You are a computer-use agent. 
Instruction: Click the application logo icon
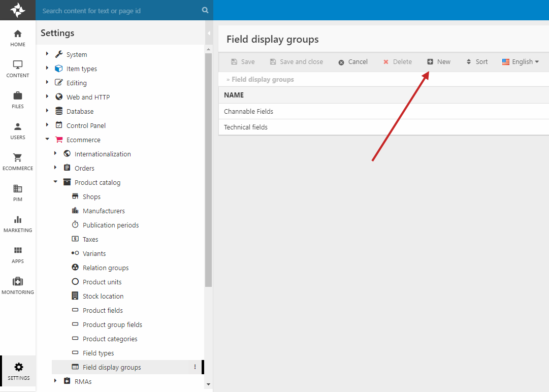[x=18, y=10]
